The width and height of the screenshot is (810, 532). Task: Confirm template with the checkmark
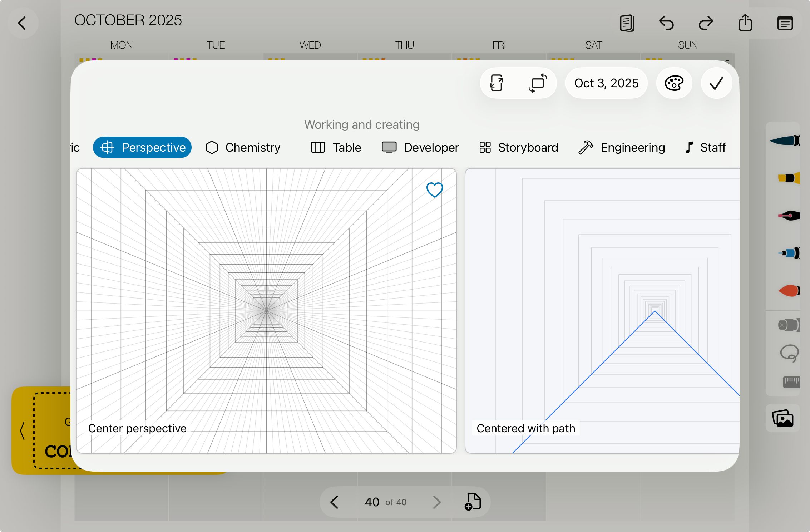click(716, 83)
